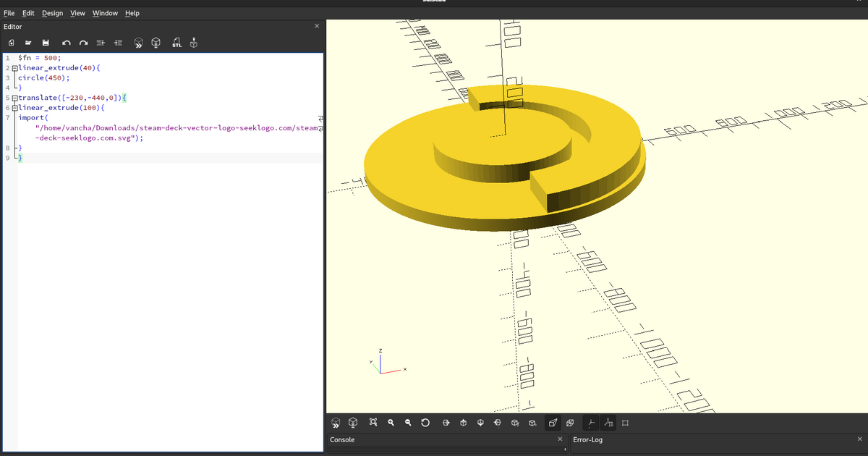The image size is (868, 456).
Task: Switch to Back view
Action: pos(532,422)
